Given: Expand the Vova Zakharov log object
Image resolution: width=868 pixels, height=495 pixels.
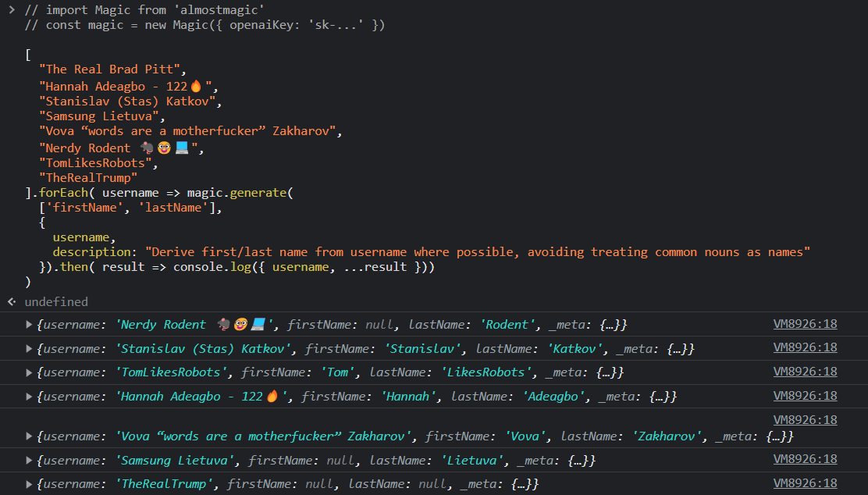Looking at the screenshot, I should coord(29,436).
